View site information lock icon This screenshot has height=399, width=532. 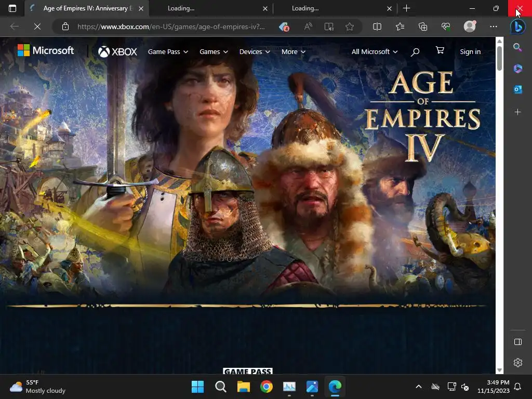pyautogui.click(x=65, y=26)
